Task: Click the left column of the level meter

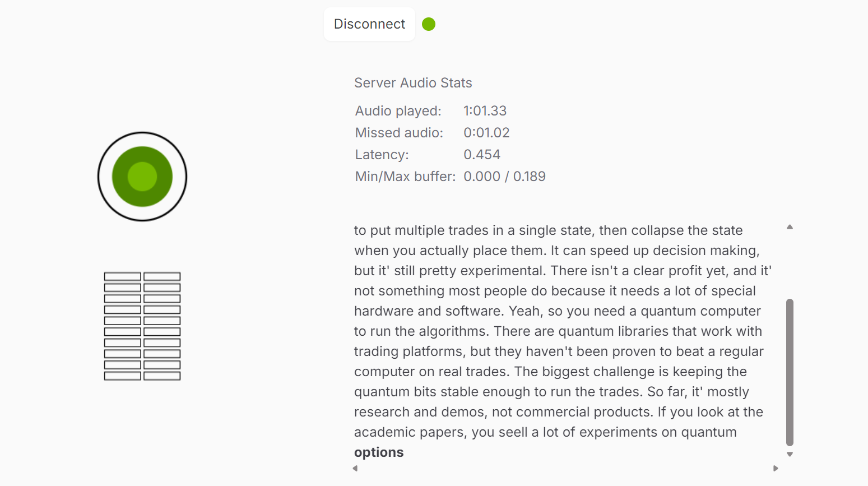Action: click(123, 326)
